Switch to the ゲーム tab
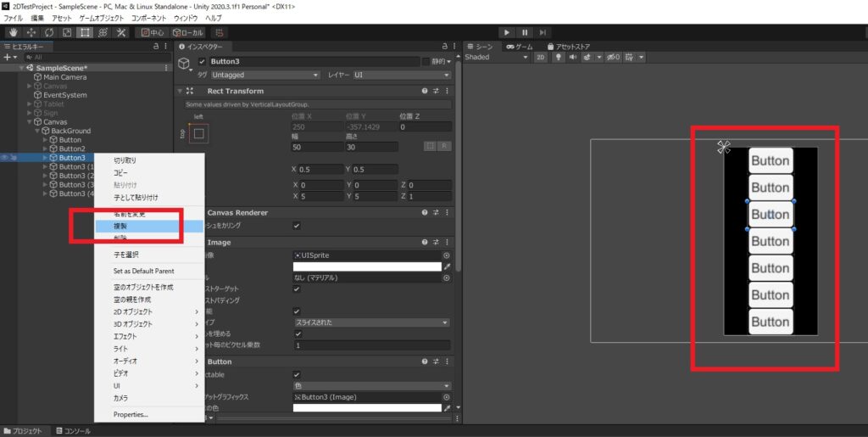 click(520, 47)
